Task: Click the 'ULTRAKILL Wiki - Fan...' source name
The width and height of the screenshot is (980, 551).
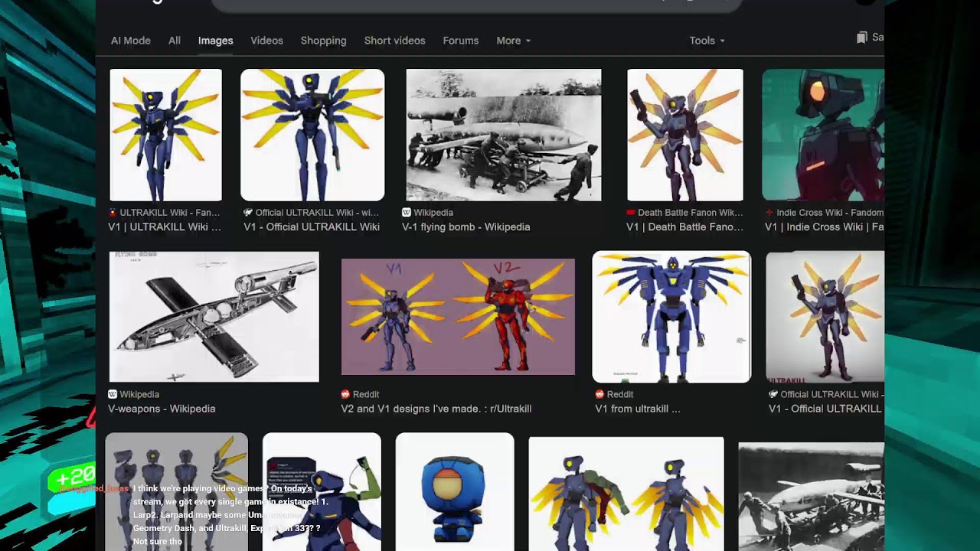Action: click(x=170, y=213)
